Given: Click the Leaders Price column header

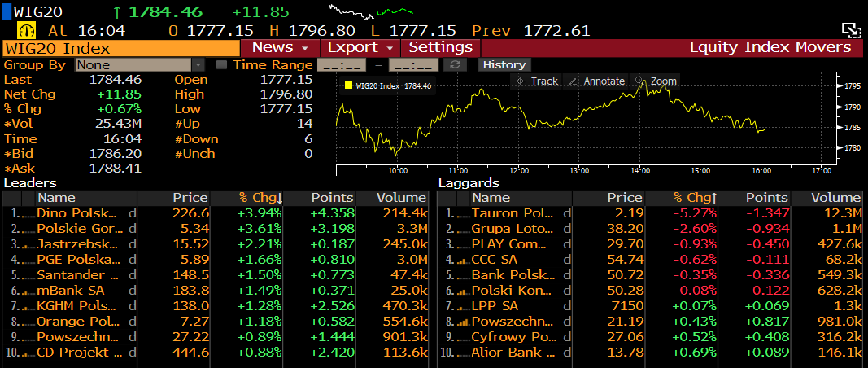Looking at the screenshot, I should pyautogui.click(x=174, y=198).
